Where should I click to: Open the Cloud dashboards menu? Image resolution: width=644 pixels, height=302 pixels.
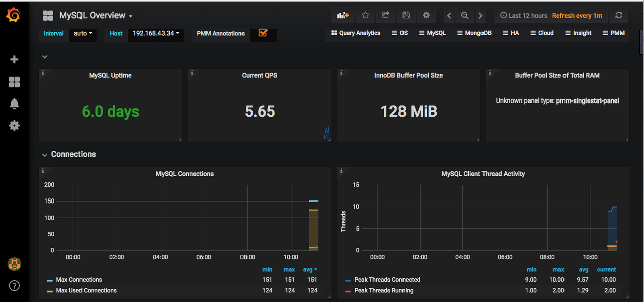(x=542, y=33)
